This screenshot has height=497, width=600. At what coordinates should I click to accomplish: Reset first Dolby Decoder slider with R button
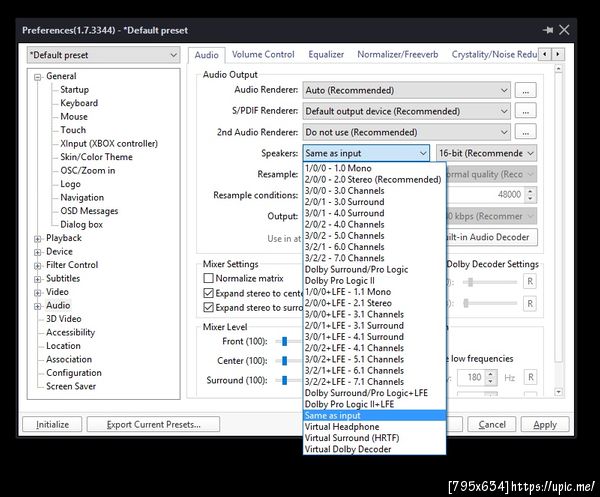(x=530, y=282)
